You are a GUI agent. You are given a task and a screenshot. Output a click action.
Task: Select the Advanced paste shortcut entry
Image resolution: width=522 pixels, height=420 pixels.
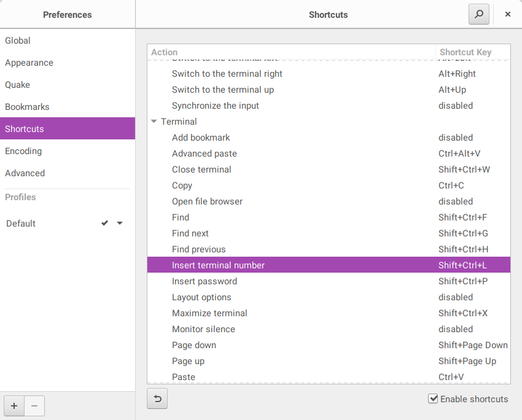click(x=205, y=154)
